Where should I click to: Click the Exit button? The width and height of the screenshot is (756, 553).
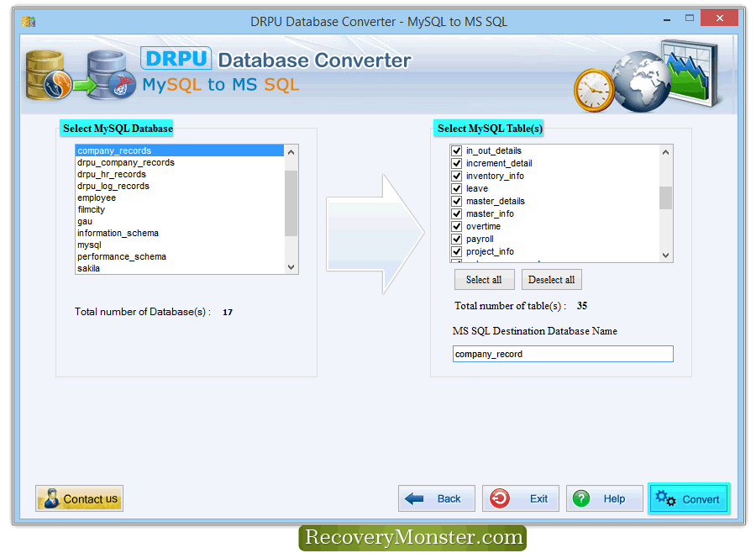pyautogui.click(x=521, y=498)
